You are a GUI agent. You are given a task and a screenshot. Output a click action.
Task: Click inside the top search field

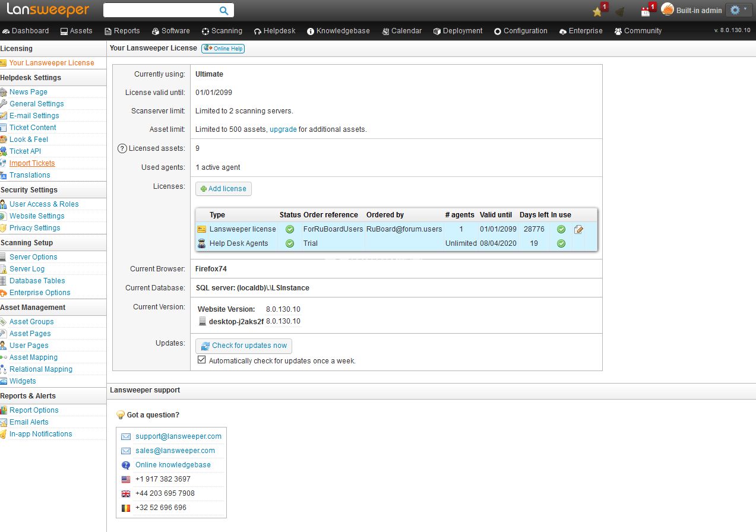159,10
